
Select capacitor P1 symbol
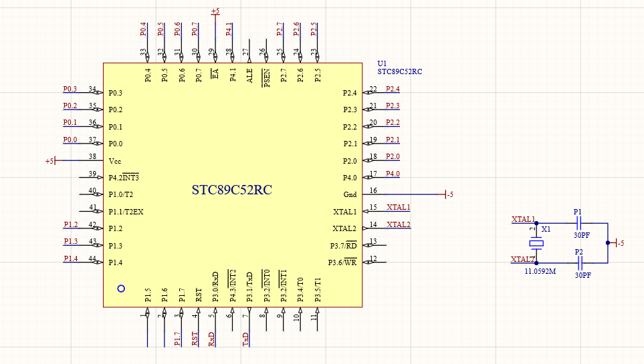tap(579, 223)
